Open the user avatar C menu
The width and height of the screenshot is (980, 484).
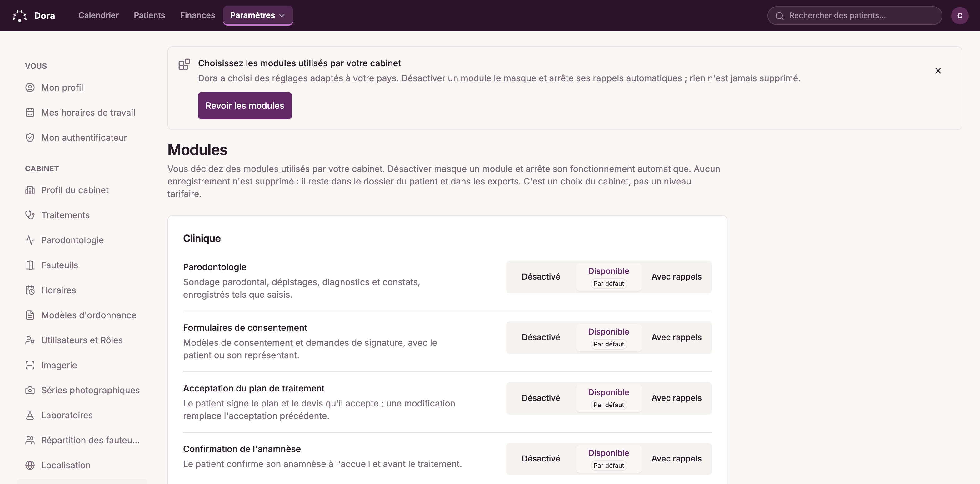click(x=959, y=16)
